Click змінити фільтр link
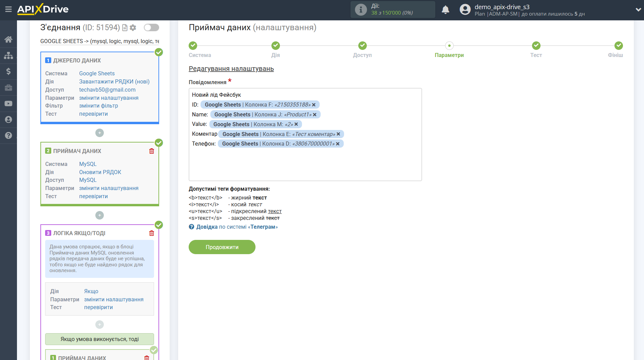This screenshot has width=644, height=360. pyautogui.click(x=98, y=106)
